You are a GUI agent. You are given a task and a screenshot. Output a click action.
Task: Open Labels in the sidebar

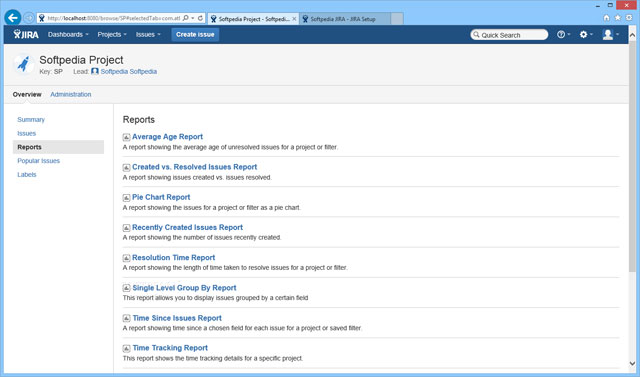(27, 175)
